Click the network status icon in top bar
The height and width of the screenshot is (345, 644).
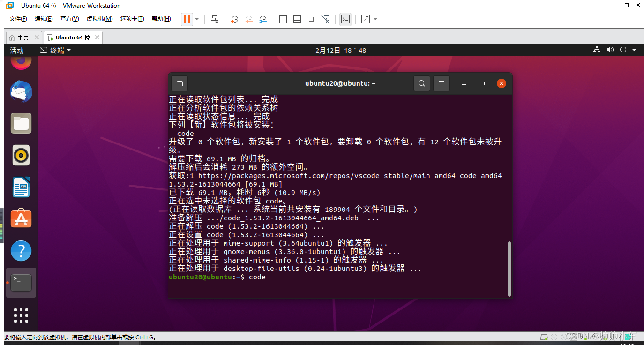pyautogui.click(x=597, y=50)
